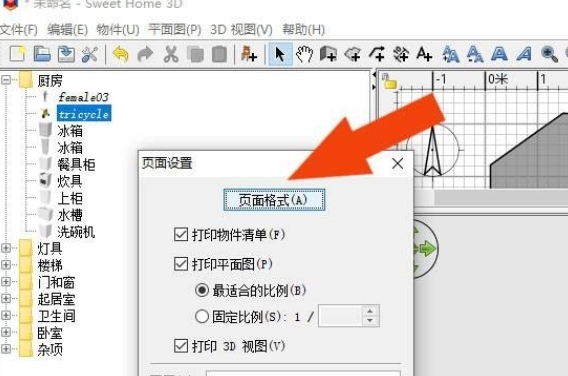
Task: Select tricycle in the catalog tree
Action: point(84,114)
